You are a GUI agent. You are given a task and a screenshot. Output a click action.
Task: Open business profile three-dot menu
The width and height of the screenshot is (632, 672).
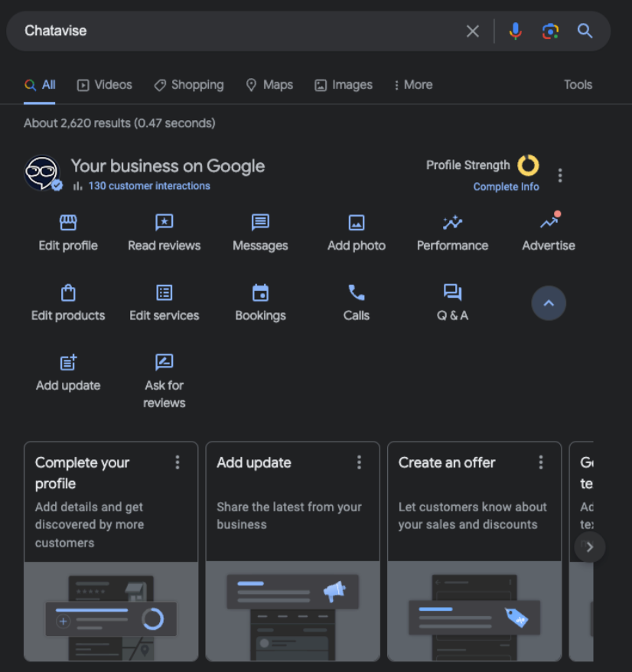[560, 175]
